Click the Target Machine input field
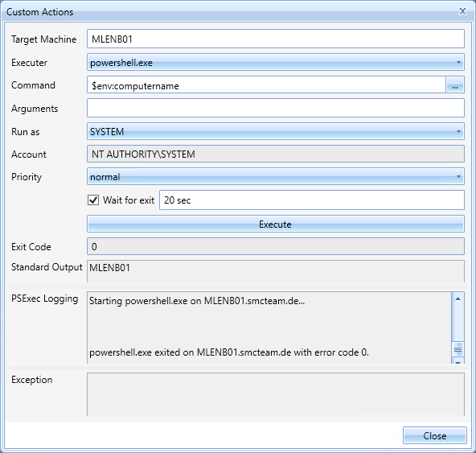Screen dimensions: 476x453 [x=276, y=39]
